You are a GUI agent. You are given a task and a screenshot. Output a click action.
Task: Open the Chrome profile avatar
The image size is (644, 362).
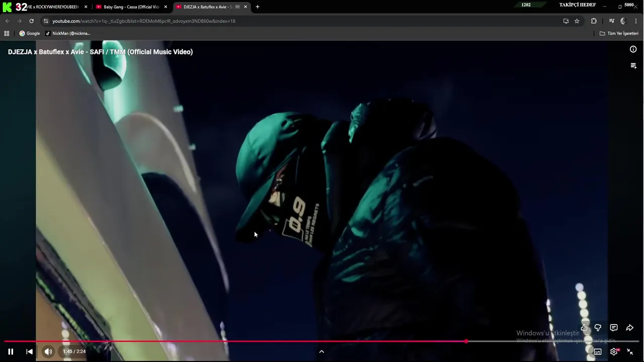click(623, 21)
